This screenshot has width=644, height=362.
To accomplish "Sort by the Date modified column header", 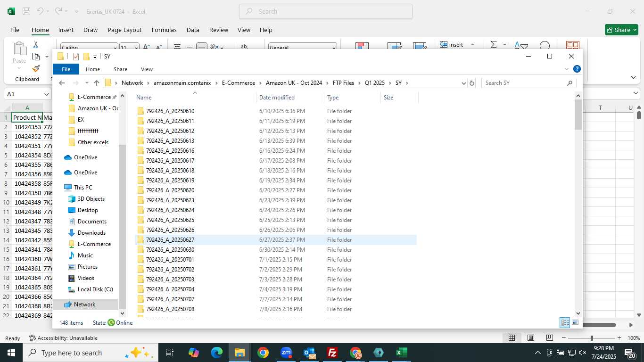I will coord(290,98).
